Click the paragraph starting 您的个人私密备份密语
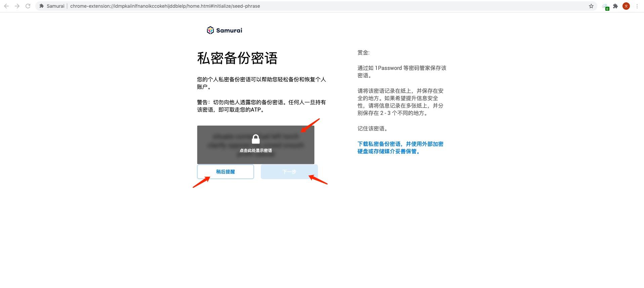 pos(261,83)
